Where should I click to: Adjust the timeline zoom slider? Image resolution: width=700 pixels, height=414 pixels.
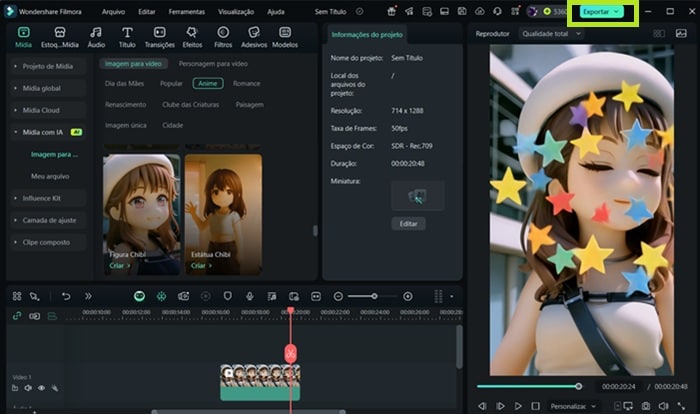pos(372,296)
